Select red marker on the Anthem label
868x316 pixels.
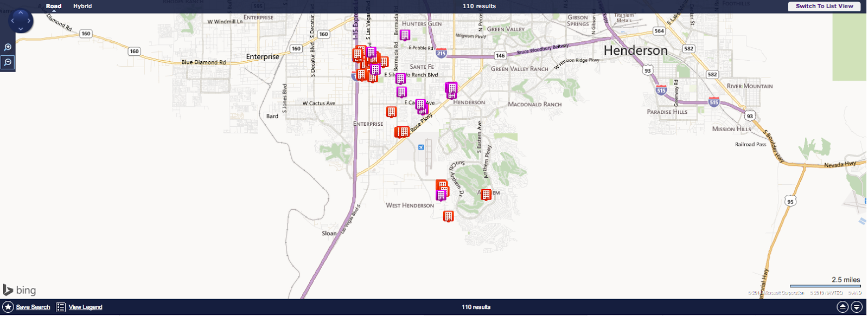pyautogui.click(x=486, y=194)
